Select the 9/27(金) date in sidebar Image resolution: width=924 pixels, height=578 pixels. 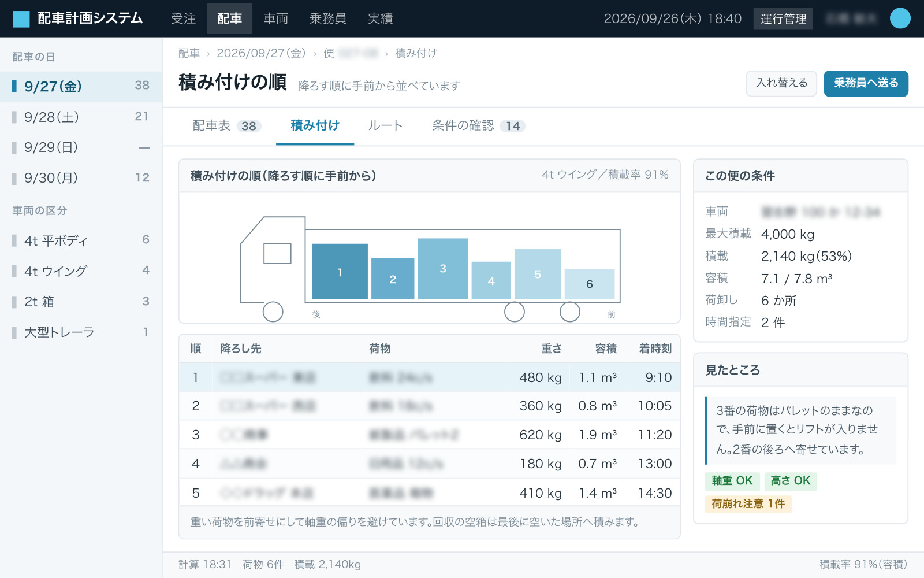click(x=81, y=87)
